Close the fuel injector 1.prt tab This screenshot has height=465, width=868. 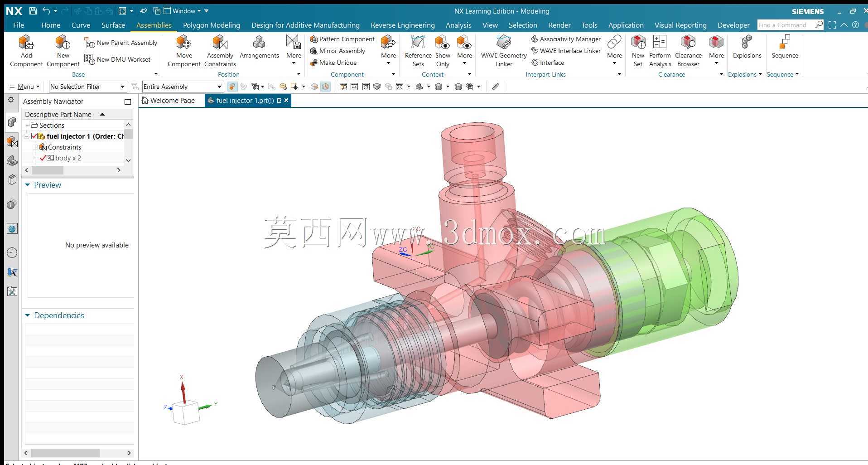pos(286,101)
